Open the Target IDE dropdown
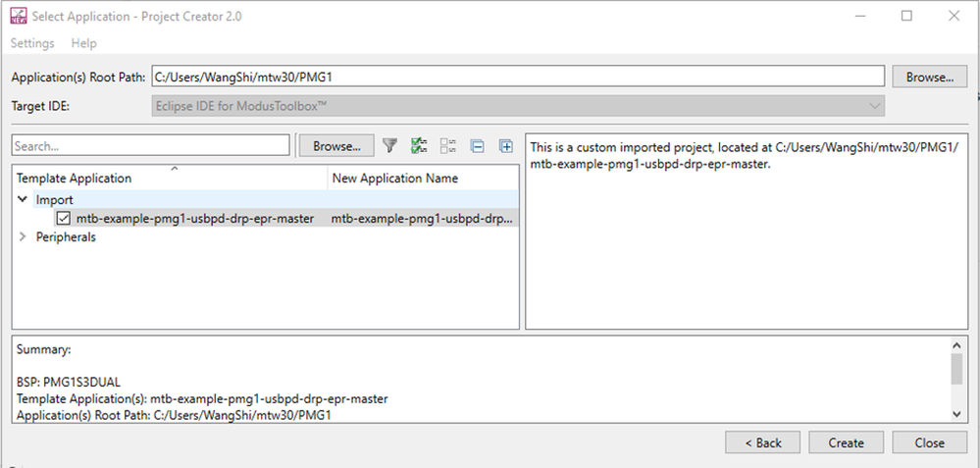The image size is (980, 468). pos(518,106)
